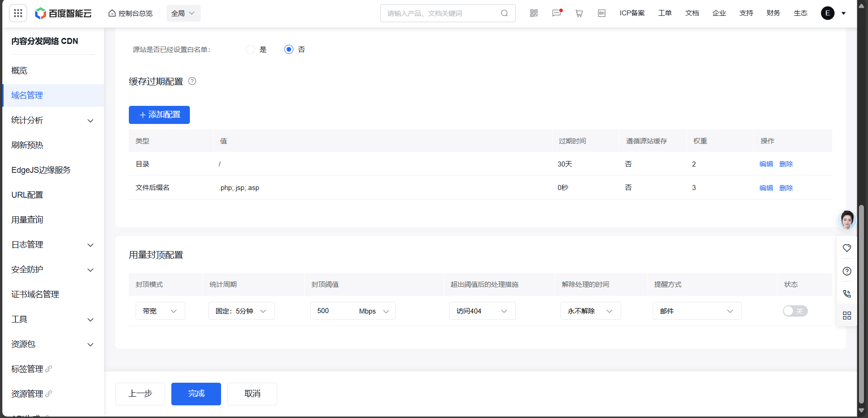Click the search magnifier icon
868x418 pixels.
click(505, 13)
